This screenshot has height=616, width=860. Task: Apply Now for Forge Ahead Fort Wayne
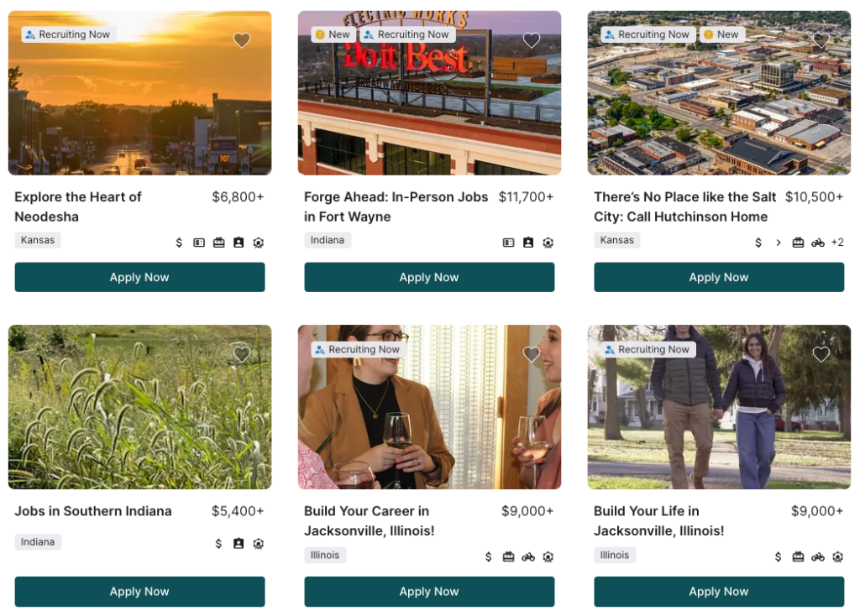click(x=429, y=277)
